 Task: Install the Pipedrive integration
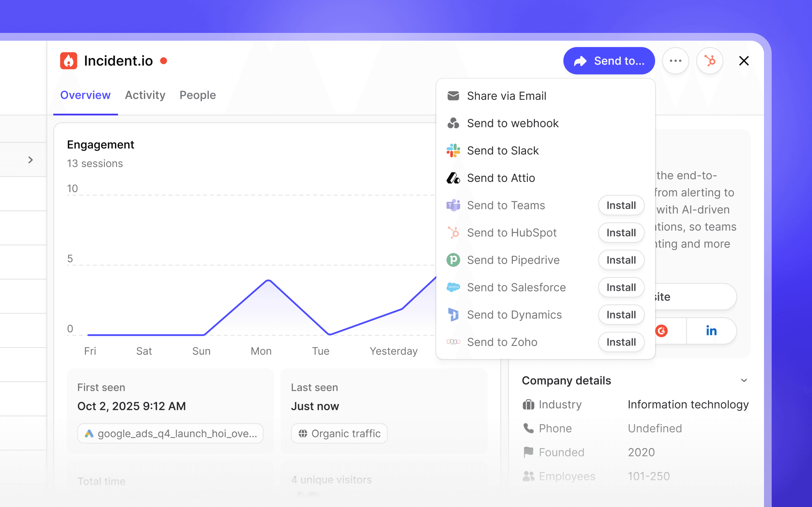pos(621,260)
